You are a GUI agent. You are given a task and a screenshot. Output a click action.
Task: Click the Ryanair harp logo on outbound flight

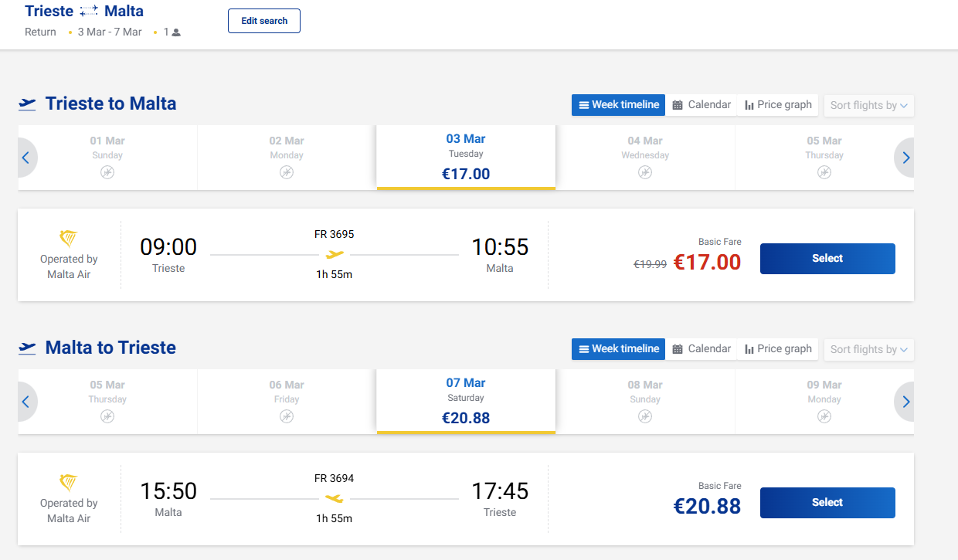click(69, 239)
